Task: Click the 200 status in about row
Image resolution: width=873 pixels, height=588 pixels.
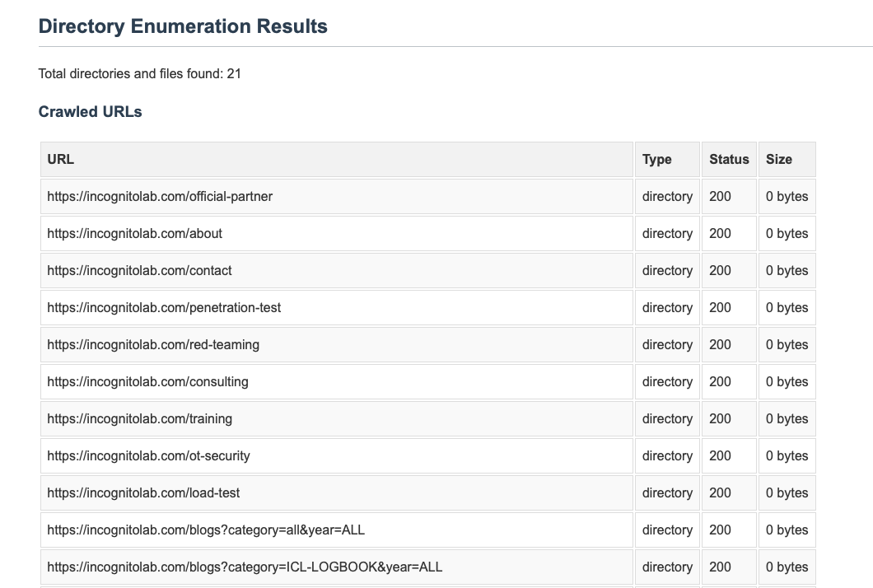Action: 729,233
